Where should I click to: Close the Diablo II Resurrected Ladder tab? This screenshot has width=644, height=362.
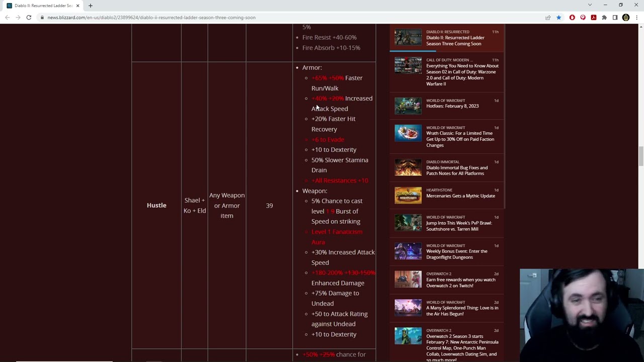point(77,6)
